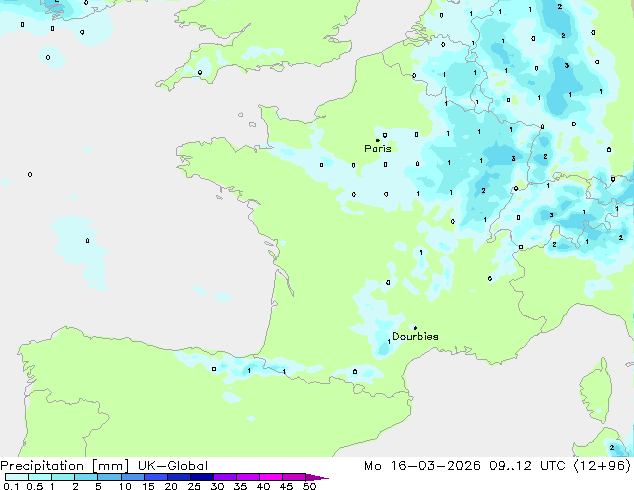This screenshot has height=490, width=634.
Task: Click the legend value label 0.1
Action: 11,486
